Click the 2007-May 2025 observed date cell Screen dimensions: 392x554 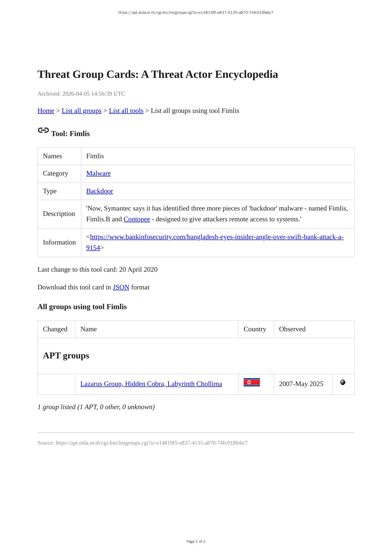[301, 384]
